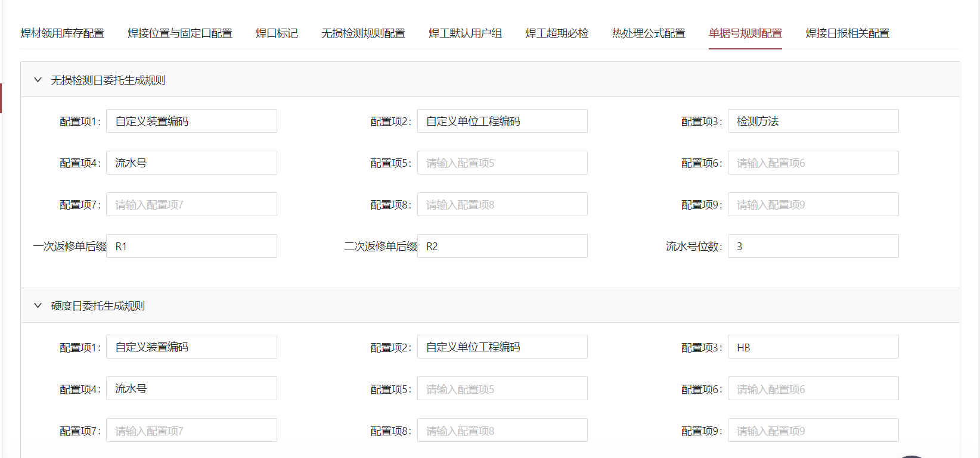This screenshot has height=458, width=980.
Task: Click empty 配置项9 field in 硬度日委托生成规则 section
Action: point(813,430)
